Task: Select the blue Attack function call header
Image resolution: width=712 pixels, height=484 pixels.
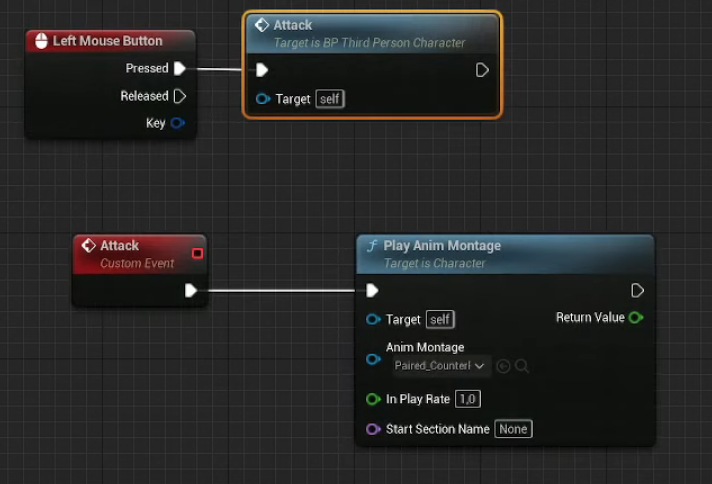Action: 372,34
